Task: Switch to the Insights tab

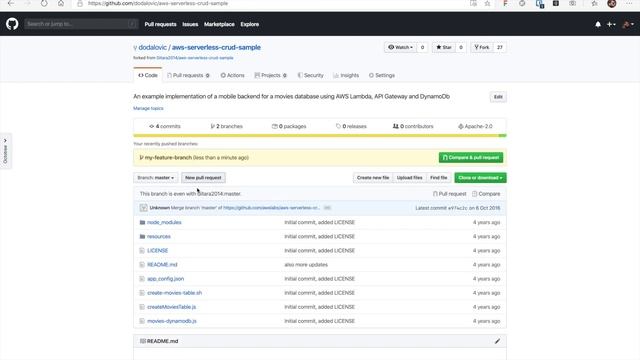Action: tap(346, 76)
